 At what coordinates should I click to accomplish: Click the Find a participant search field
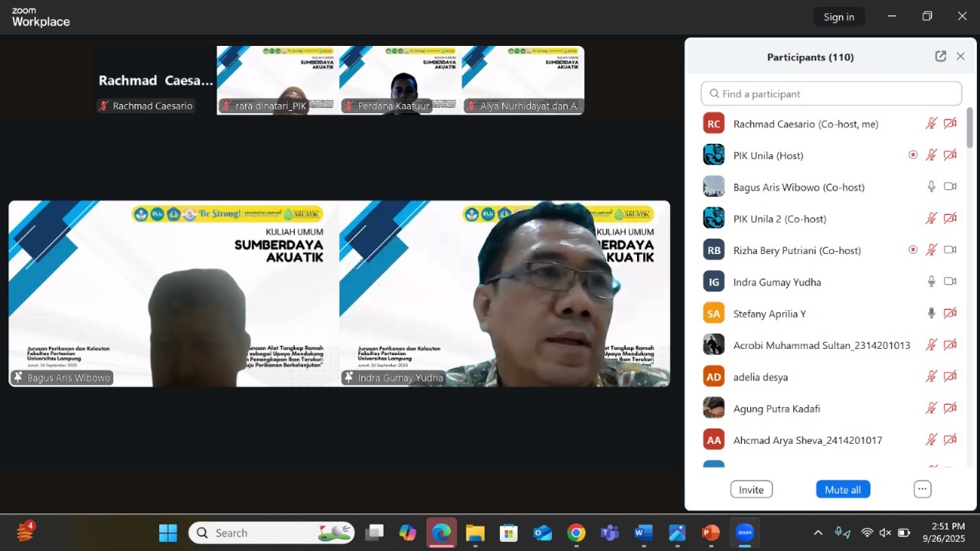point(831,93)
